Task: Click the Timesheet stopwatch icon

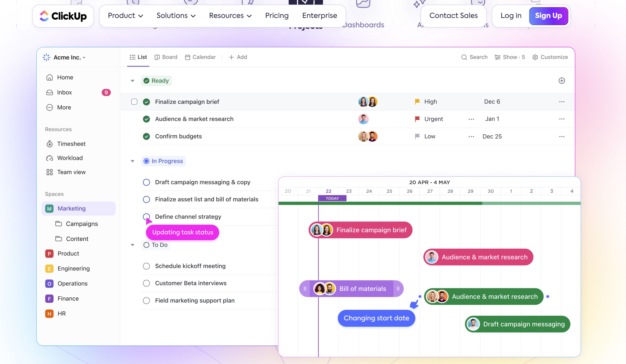Action: click(x=50, y=144)
